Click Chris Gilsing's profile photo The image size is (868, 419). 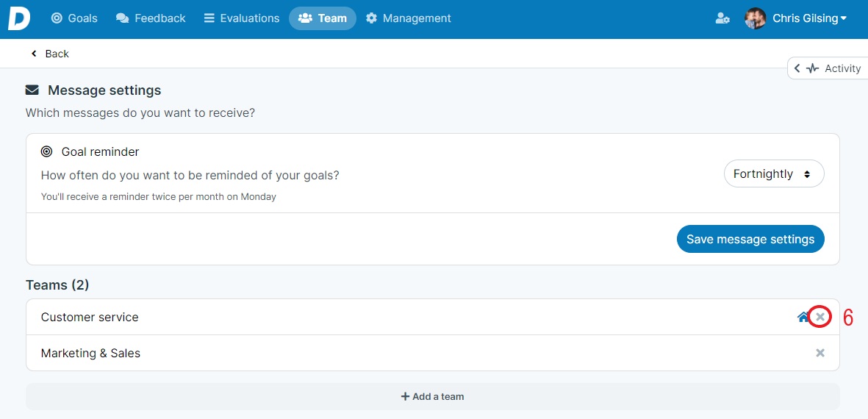point(755,18)
